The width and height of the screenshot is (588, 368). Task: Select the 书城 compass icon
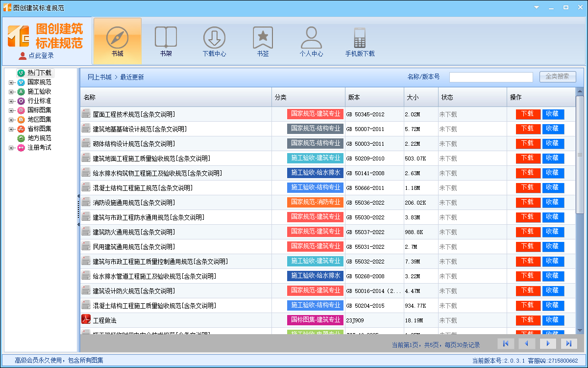[117, 38]
